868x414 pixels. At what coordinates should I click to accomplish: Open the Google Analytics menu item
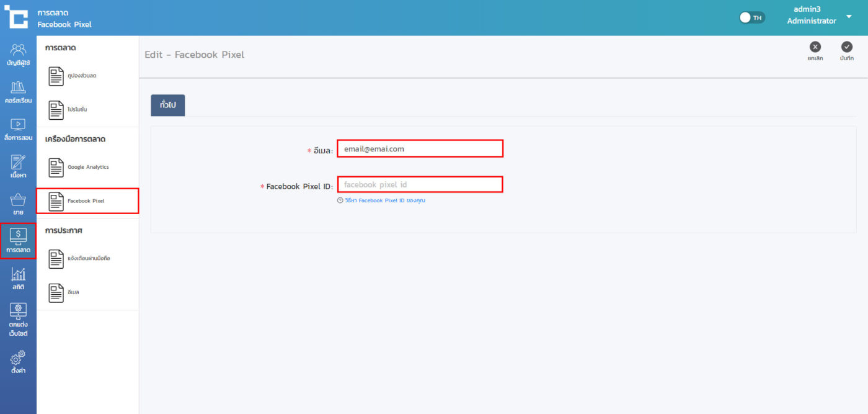pyautogui.click(x=87, y=167)
